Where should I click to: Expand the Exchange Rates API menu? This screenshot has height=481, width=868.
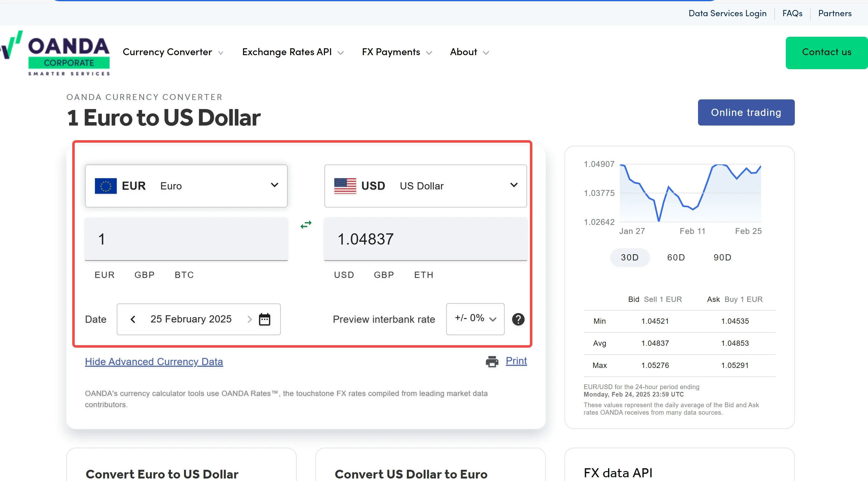(293, 52)
